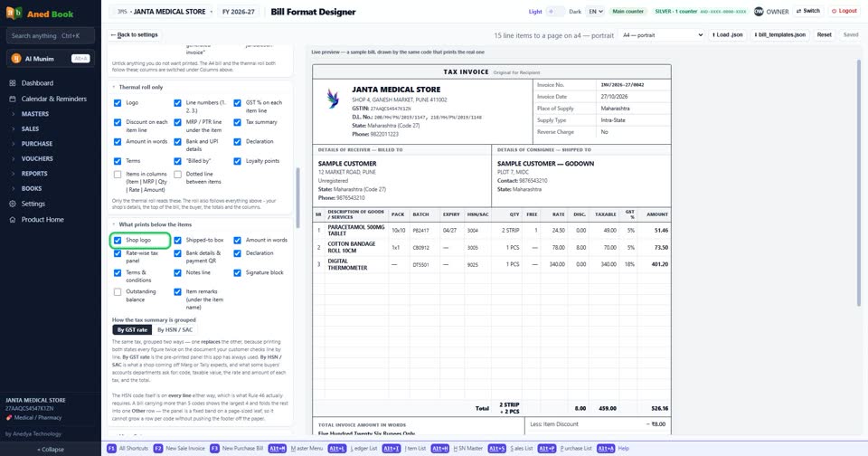
Task: Collapse the Thermal roll only section
Action: click(x=141, y=87)
